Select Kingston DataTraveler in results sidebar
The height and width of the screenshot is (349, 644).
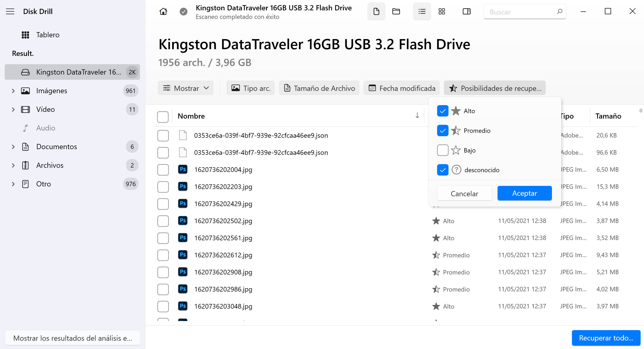(72, 72)
